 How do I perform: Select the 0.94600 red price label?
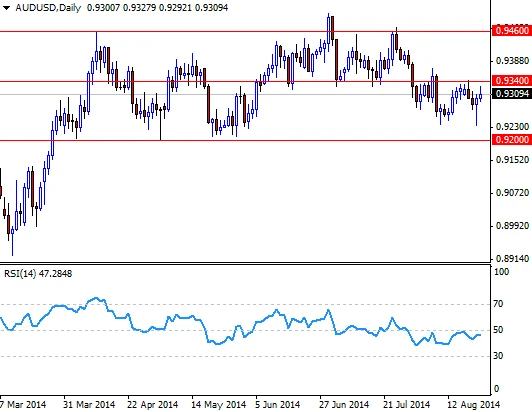(512, 31)
